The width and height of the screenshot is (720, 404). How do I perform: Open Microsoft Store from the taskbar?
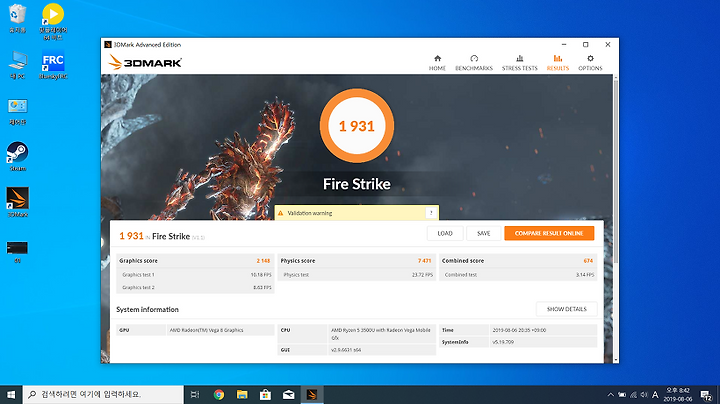(x=265, y=394)
